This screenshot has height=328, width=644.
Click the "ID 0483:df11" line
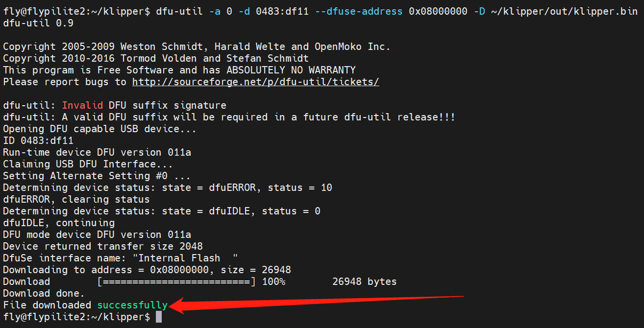[x=38, y=141]
